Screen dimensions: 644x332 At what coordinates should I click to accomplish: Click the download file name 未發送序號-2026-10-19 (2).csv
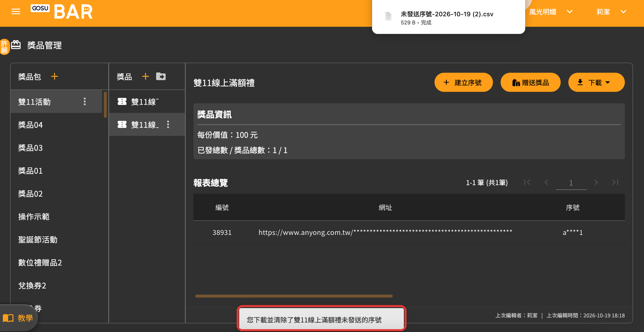point(447,14)
